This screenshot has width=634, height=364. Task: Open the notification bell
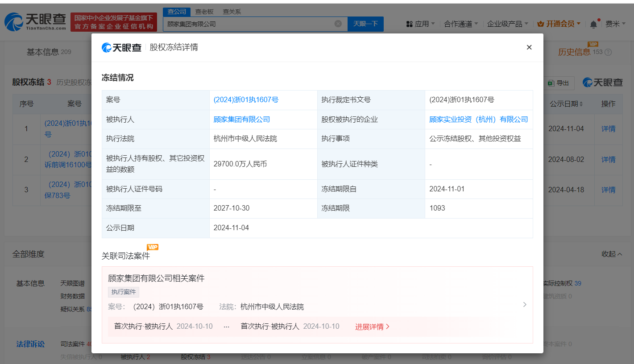coord(593,24)
